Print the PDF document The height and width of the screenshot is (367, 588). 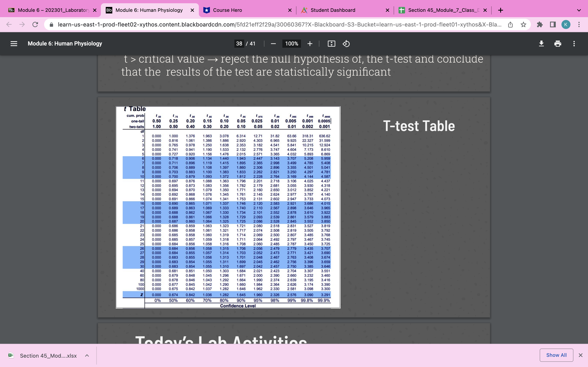[557, 44]
